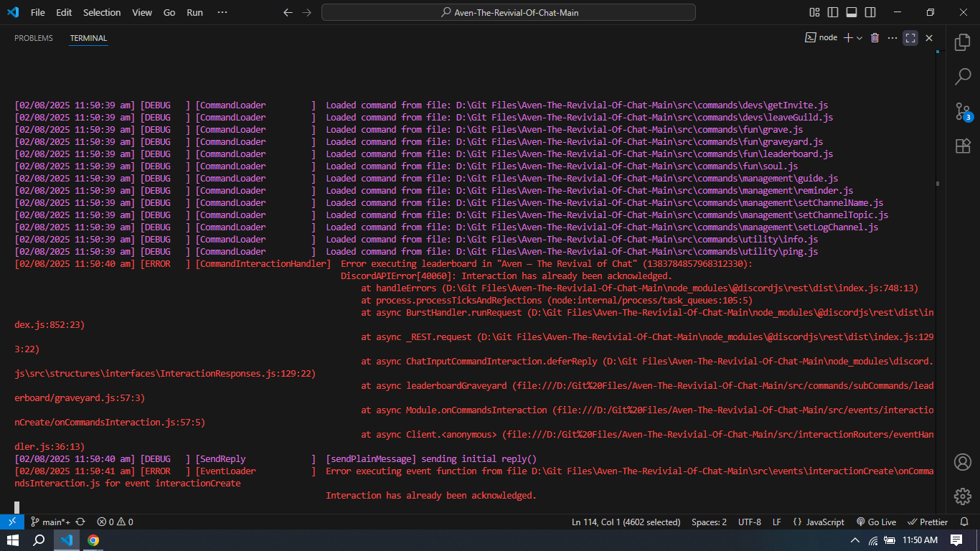The image size is (980, 551).
Task: Open the Run menu
Action: coord(194,12)
